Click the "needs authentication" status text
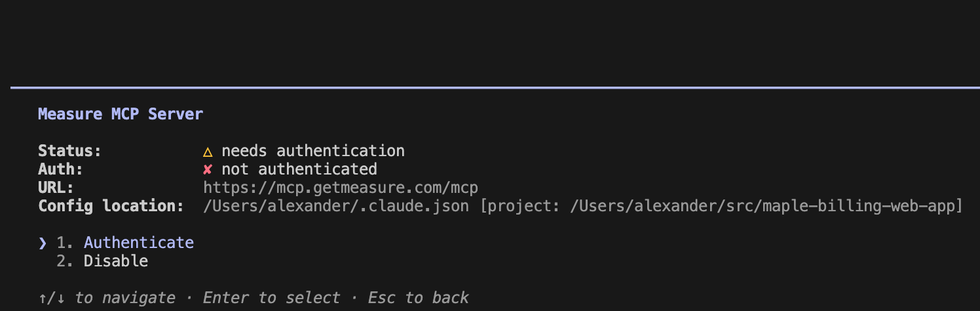The height and width of the screenshot is (311, 980). pyautogui.click(x=313, y=151)
